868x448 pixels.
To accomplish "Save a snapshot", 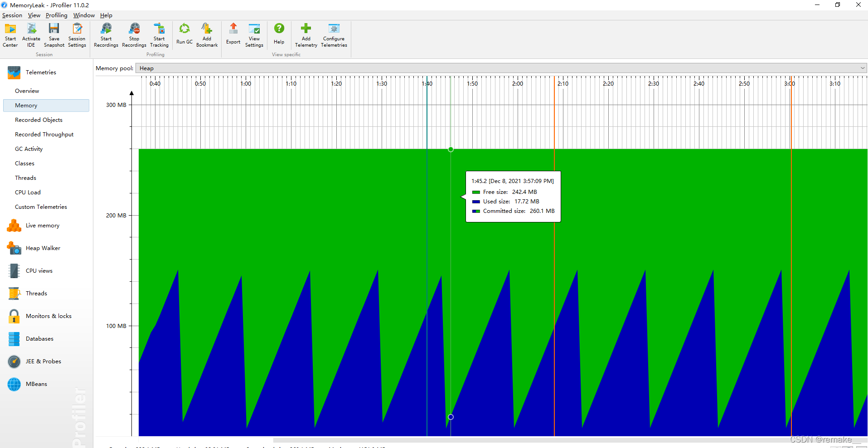I will [54, 35].
